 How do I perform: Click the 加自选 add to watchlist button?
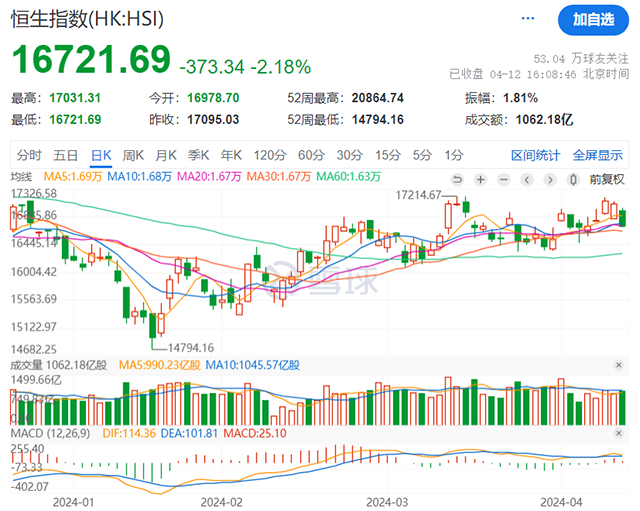tap(593, 20)
